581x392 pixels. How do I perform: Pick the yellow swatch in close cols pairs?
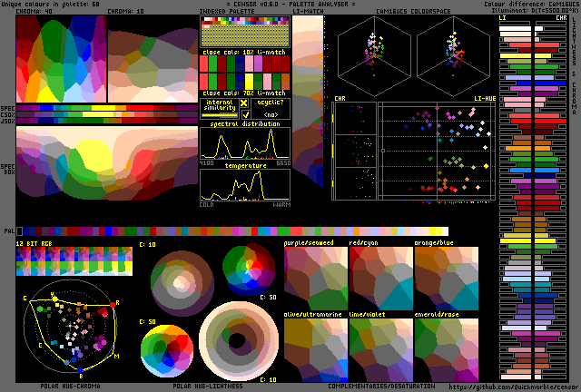coord(249,81)
